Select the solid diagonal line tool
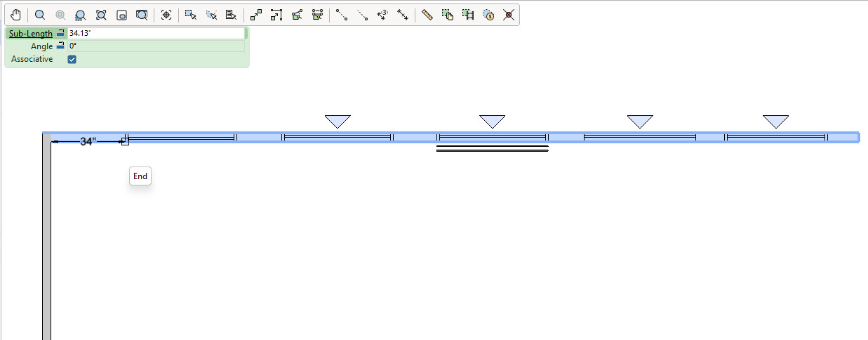 (342, 15)
